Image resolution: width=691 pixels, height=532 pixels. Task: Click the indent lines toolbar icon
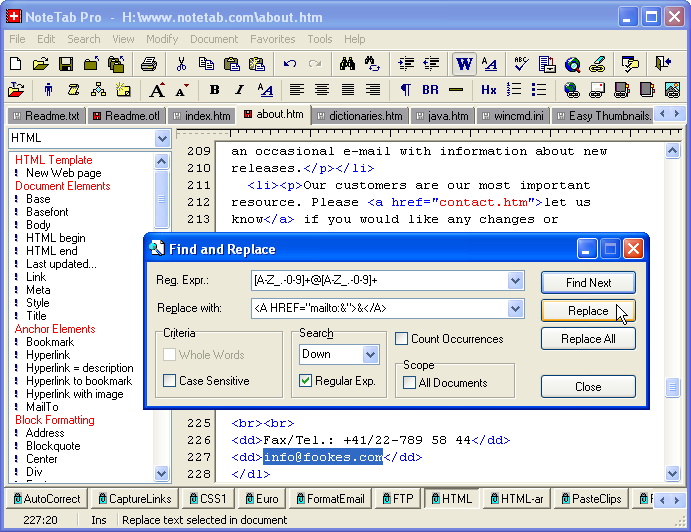pyautogui.click(x=406, y=64)
